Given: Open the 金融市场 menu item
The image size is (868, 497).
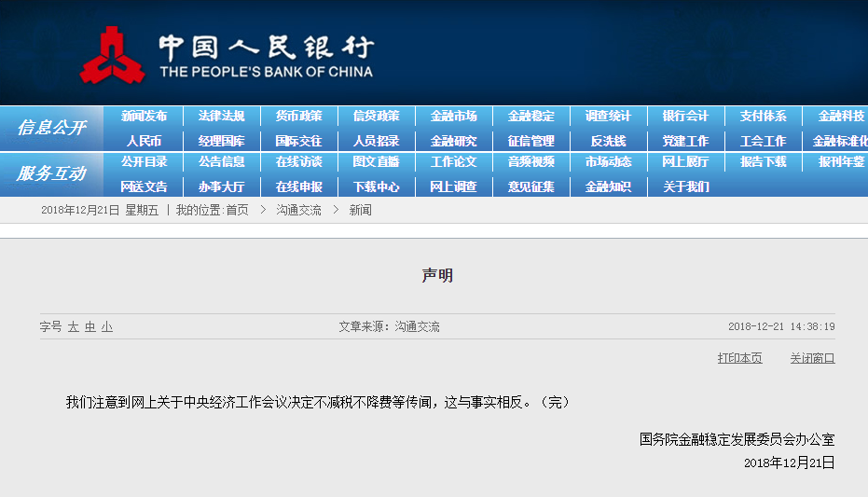Looking at the screenshot, I should click(454, 117).
